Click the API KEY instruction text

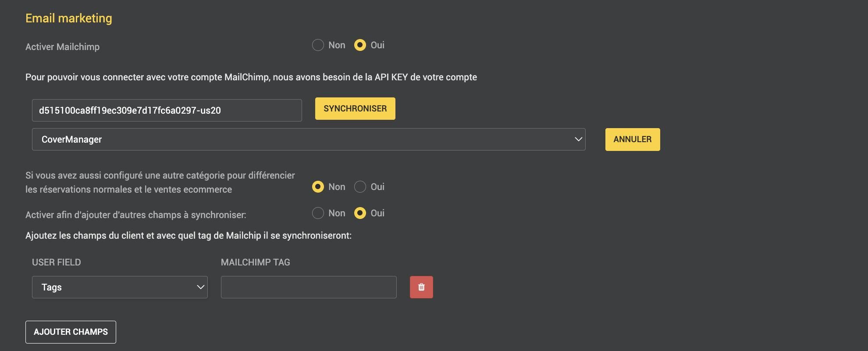251,77
